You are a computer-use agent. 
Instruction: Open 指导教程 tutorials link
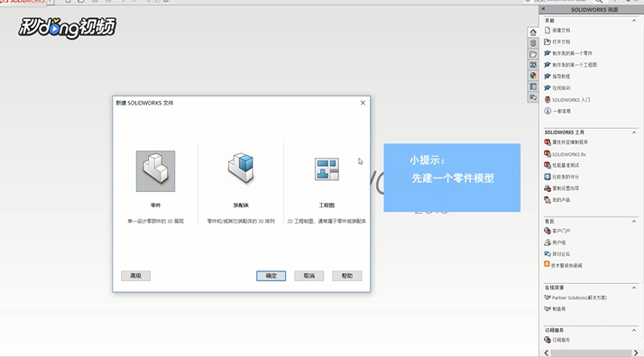[x=561, y=77]
